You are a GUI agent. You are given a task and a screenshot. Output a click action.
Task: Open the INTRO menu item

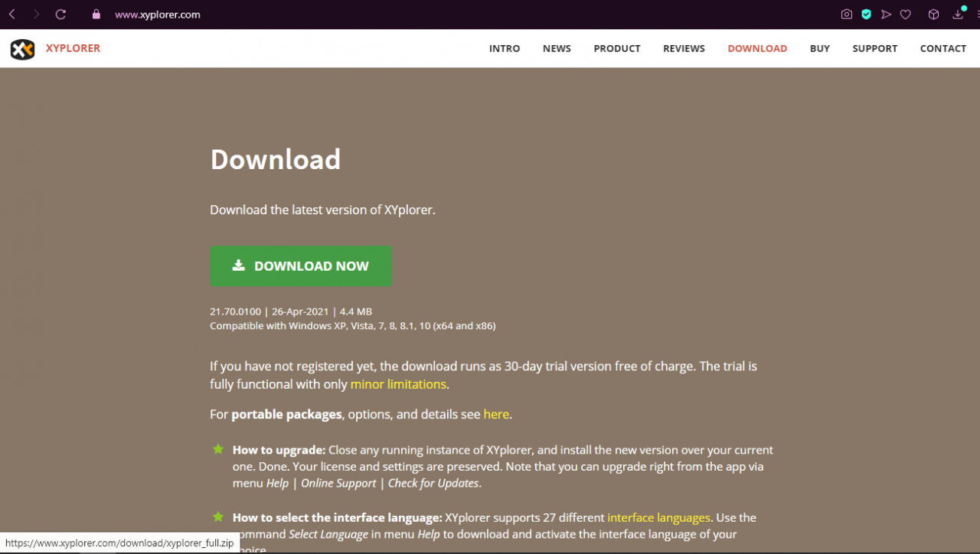(x=505, y=48)
